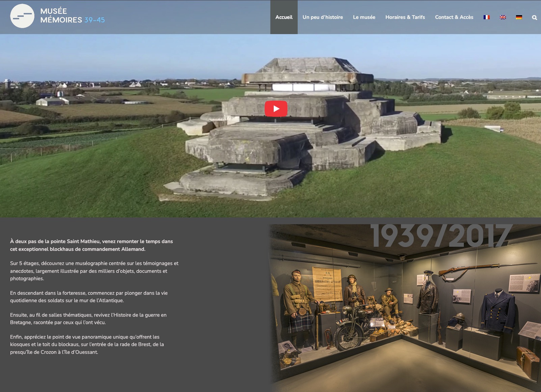Click the round museum logo icon
The width and height of the screenshot is (541, 392).
(22, 16)
